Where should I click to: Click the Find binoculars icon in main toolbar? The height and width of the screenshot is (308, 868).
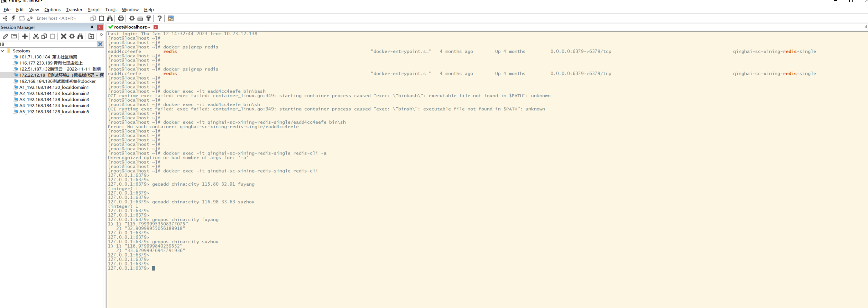pyautogui.click(x=110, y=18)
